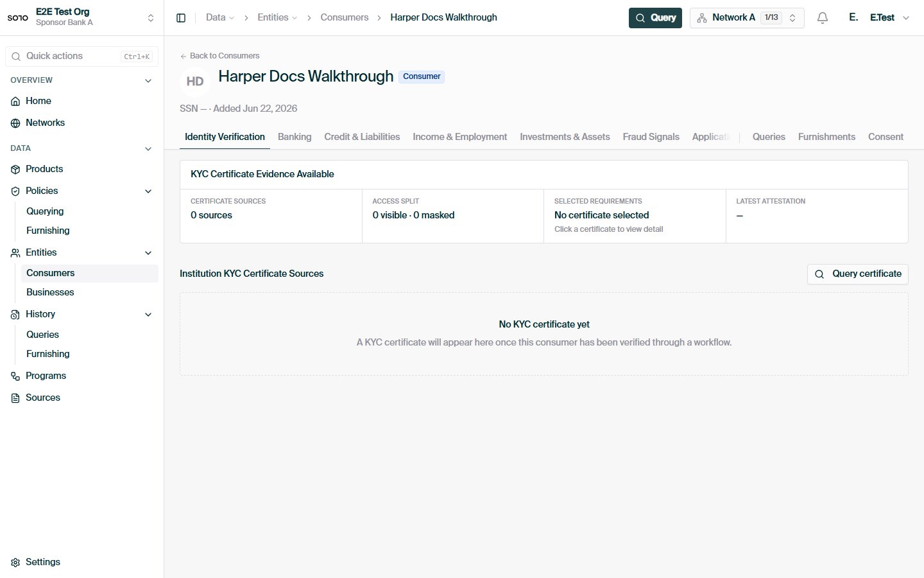Collapse the OVERVIEW section
This screenshot has height=578, width=924.
(x=148, y=81)
